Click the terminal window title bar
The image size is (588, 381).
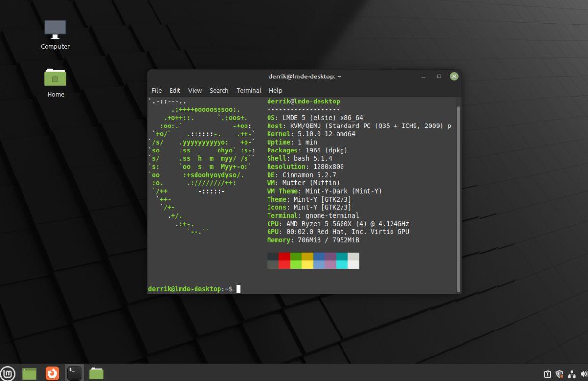coord(304,76)
